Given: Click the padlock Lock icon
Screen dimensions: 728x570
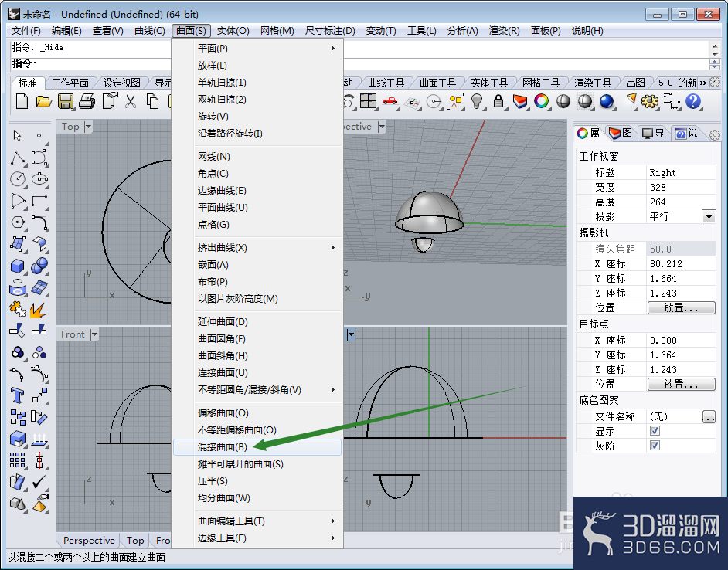Looking at the screenshot, I should coord(498,100).
